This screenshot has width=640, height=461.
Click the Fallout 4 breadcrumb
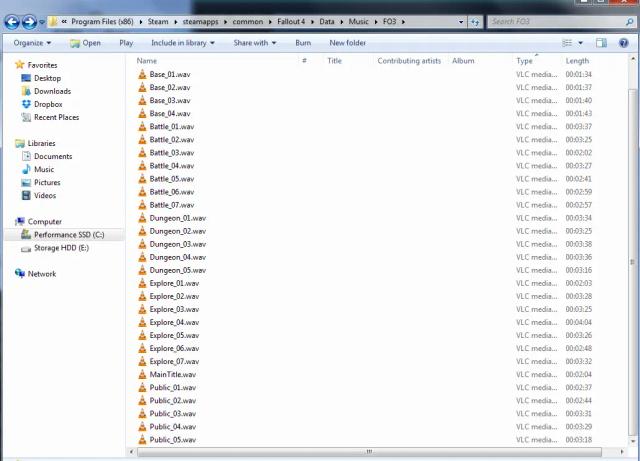pyautogui.click(x=291, y=22)
